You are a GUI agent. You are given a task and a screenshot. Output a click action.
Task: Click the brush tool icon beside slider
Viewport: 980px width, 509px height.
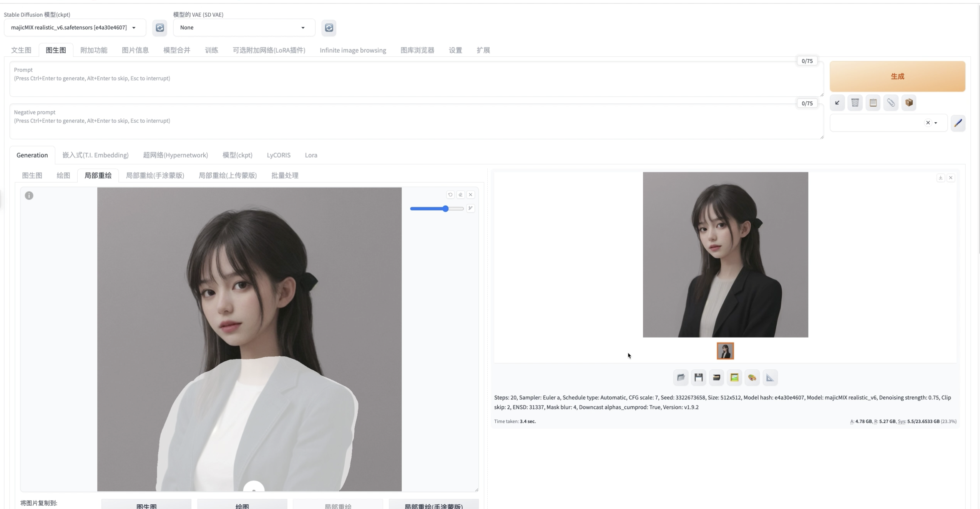coord(470,208)
